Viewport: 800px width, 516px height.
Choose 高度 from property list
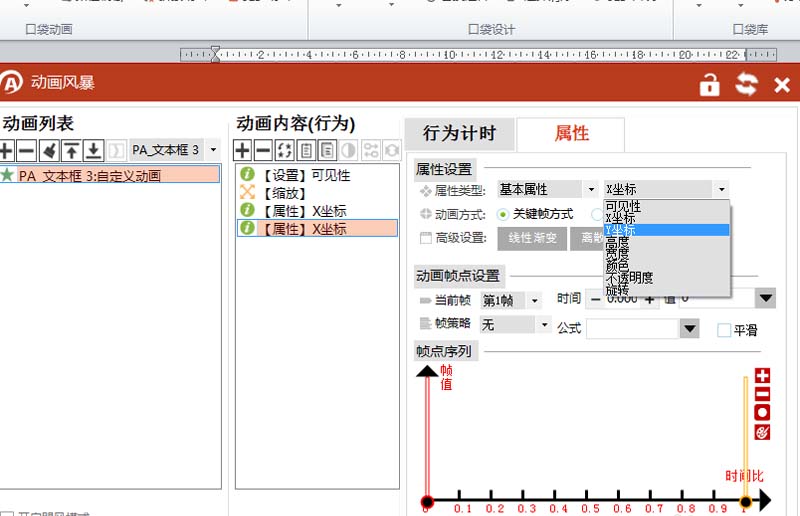(x=666, y=241)
